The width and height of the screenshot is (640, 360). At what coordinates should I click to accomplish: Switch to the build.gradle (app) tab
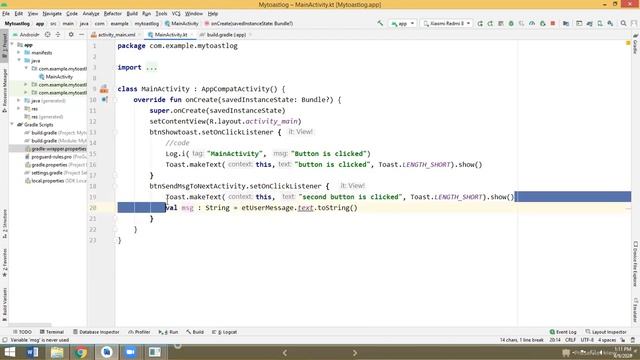pos(226,35)
